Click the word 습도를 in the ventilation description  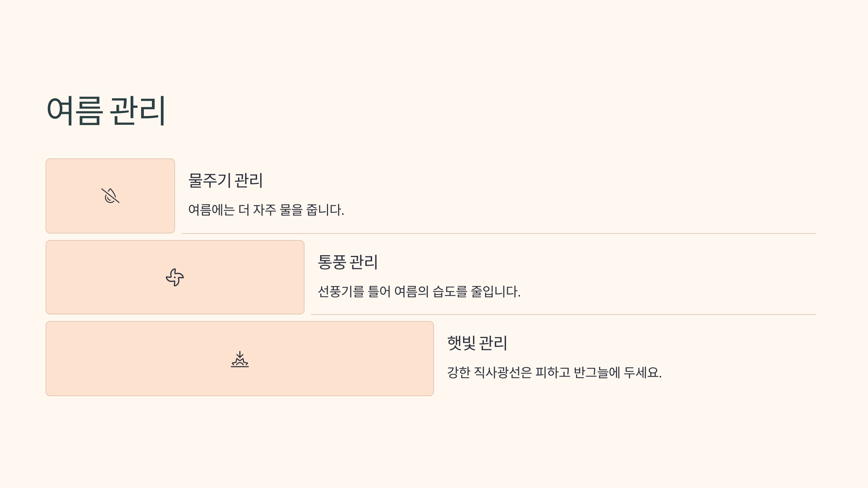pos(450,291)
